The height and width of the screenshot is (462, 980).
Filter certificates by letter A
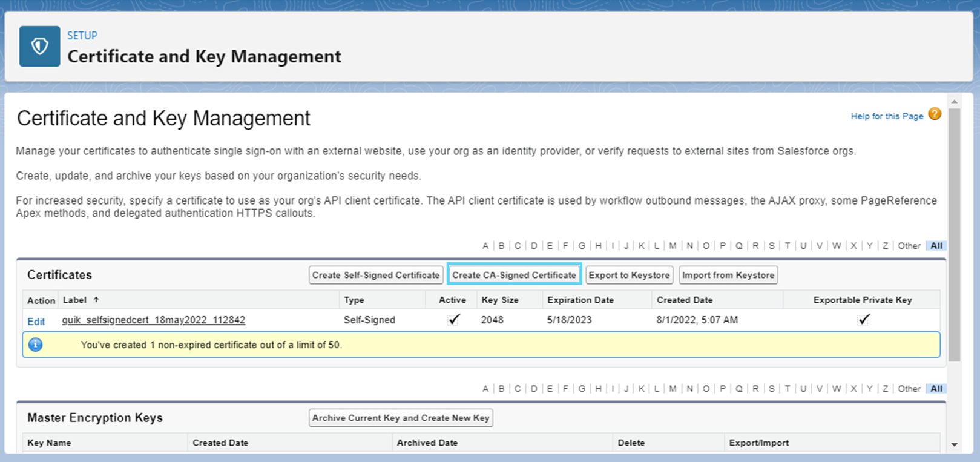coord(485,246)
